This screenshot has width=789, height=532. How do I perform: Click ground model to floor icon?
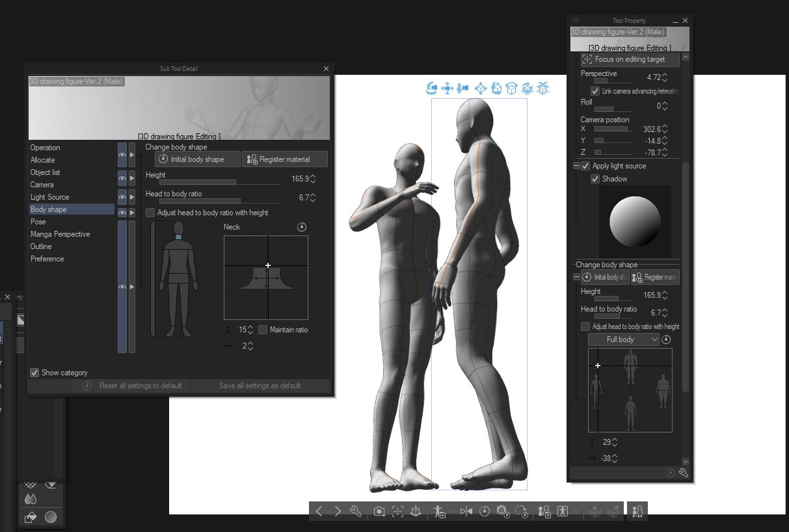pyautogui.click(x=416, y=511)
